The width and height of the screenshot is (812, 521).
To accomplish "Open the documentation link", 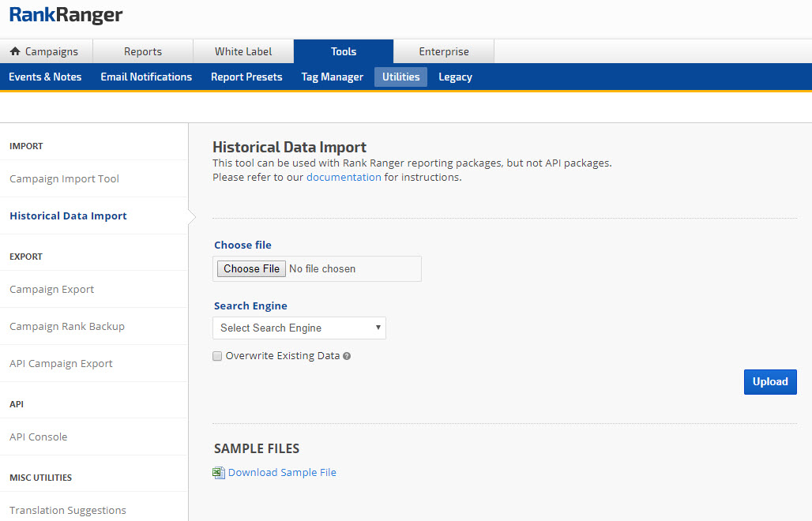I will (x=344, y=177).
